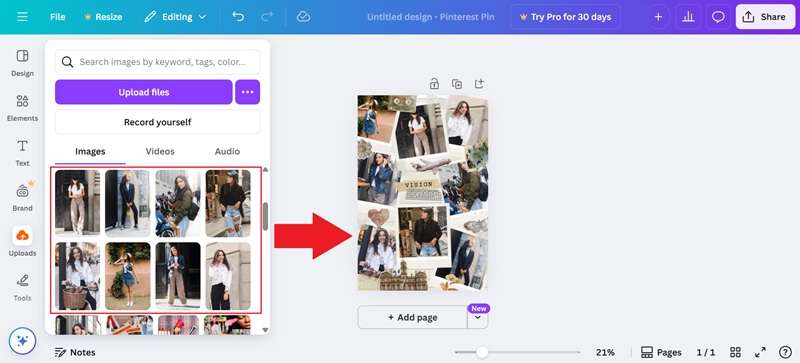Click the Undo arrow icon
The height and width of the screenshot is (363, 800).
click(x=238, y=17)
